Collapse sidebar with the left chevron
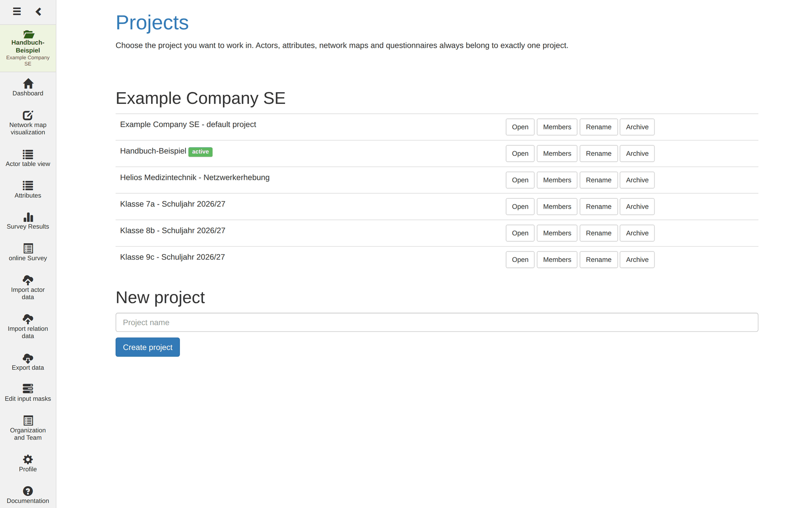812x508 pixels. pyautogui.click(x=38, y=11)
